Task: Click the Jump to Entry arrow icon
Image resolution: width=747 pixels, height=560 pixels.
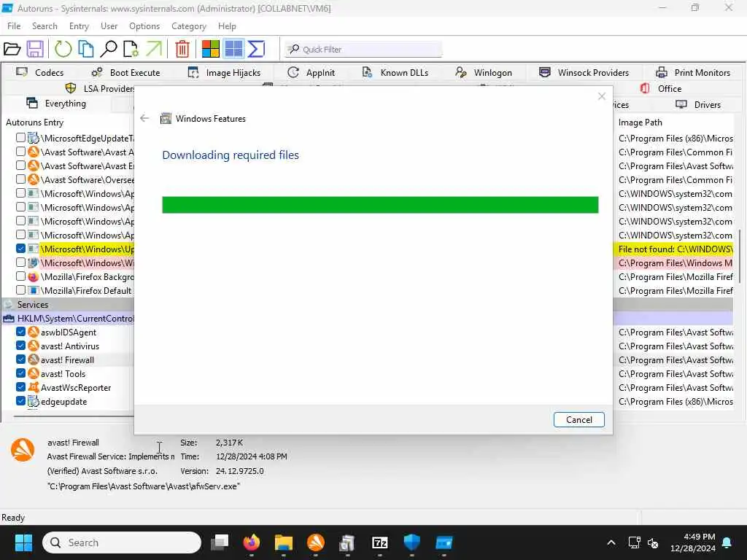Action: [154, 49]
